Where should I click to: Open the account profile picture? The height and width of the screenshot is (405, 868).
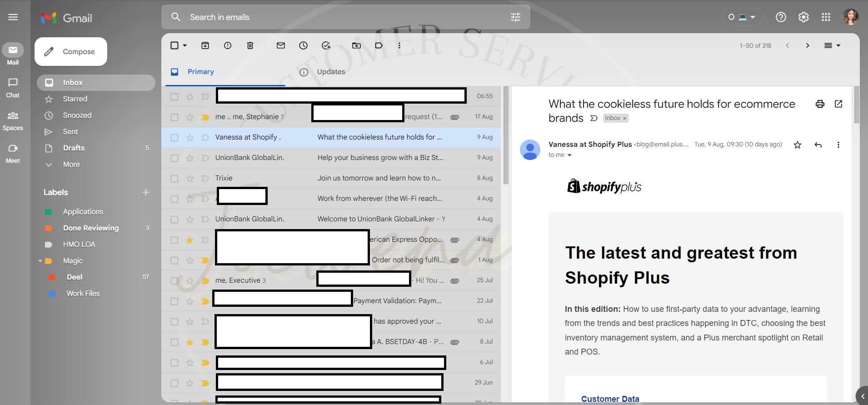(x=851, y=17)
